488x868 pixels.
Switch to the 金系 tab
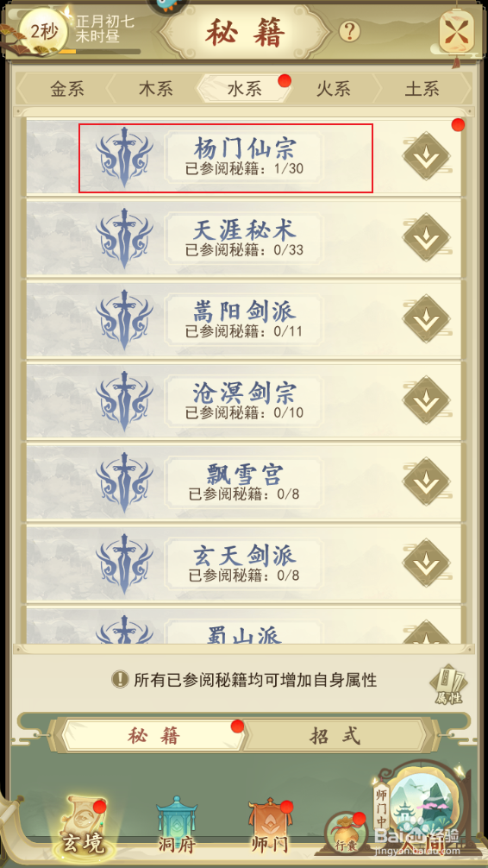click(67, 89)
